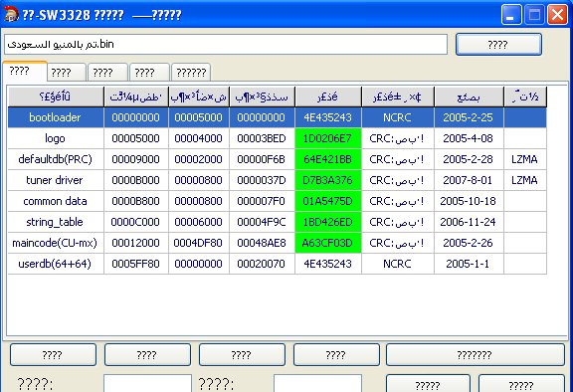Click the date cell 2006-11-24
Viewport: 573px width, 392px height.
pos(469,222)
